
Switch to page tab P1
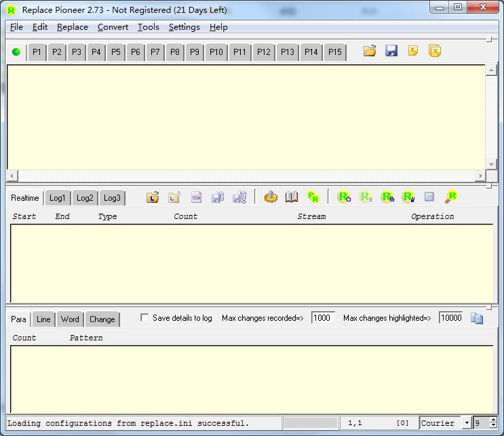click(37, 52)
